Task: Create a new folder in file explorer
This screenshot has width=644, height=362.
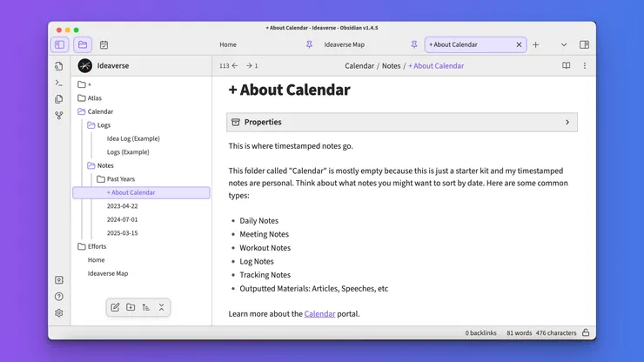Action: (131, 307)
